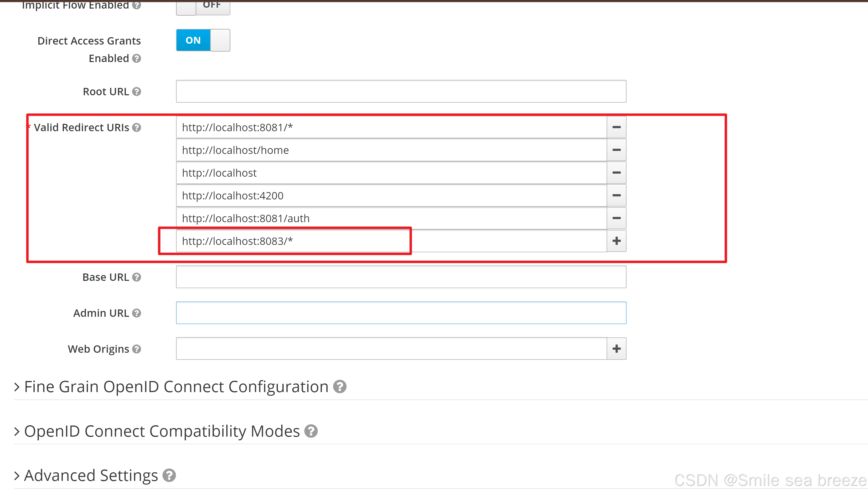Screen dimensions: 868x495
Task: Expand the Advanced Settings section
Action: 91,475
